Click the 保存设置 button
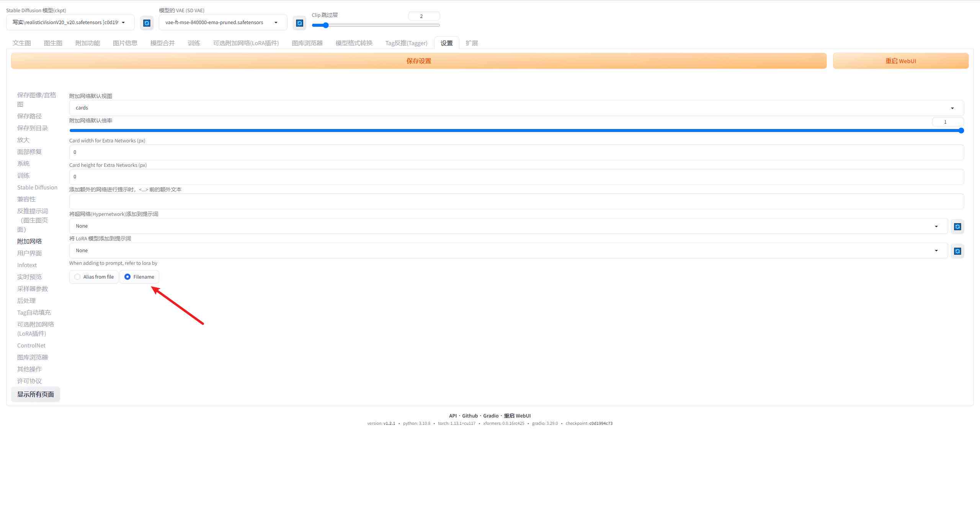The width and height of the screenshot is (980, 509). pos(419,61)
